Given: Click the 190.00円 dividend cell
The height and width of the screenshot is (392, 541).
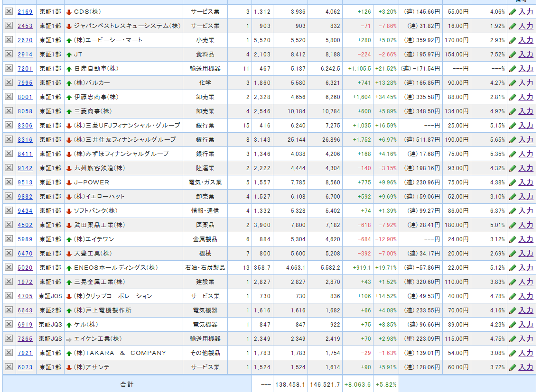Looking at the screenshot, I should click(x=457, y=140).
